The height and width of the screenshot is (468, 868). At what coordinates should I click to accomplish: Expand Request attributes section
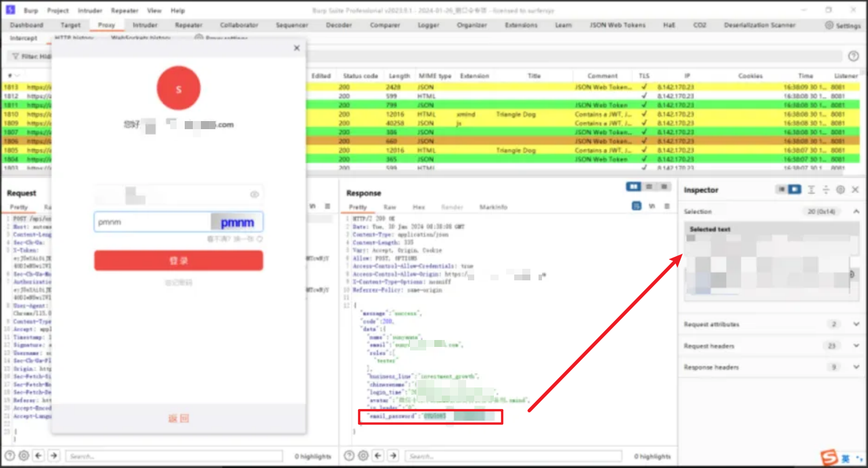click(x=856, y=324)
